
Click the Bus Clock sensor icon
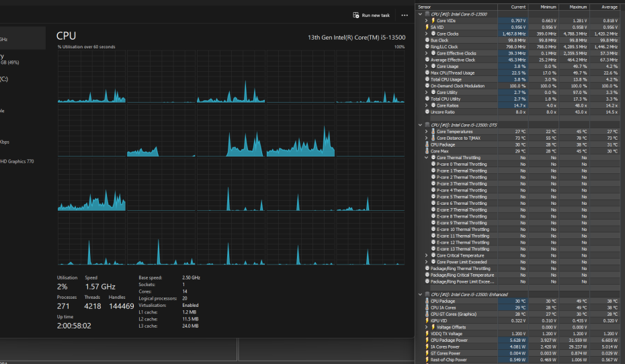(427, 40)
